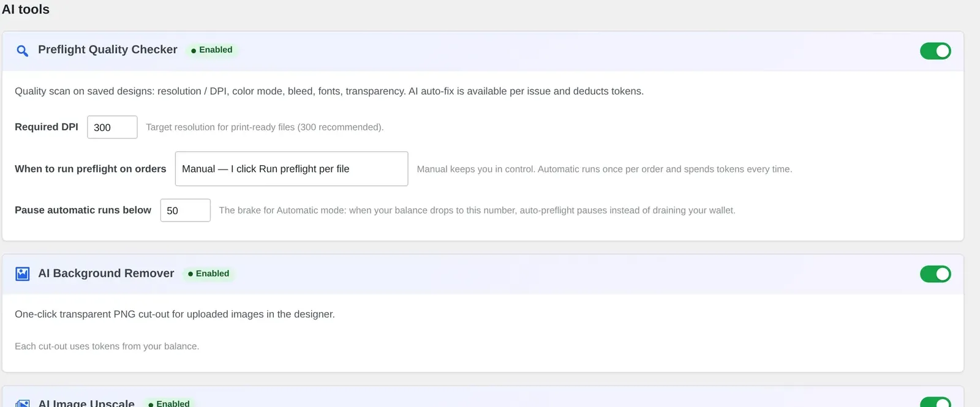Click the 'Pause automatic runs below' label
The width and height of the screenshot is (980, 407).
click(83, 210)
